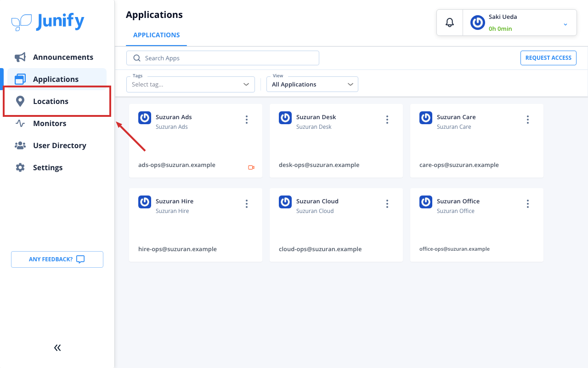Open the Suzuran Cloud three-dot menu
Viewport: 588px width, 368px height.
(x=387, y=204)
